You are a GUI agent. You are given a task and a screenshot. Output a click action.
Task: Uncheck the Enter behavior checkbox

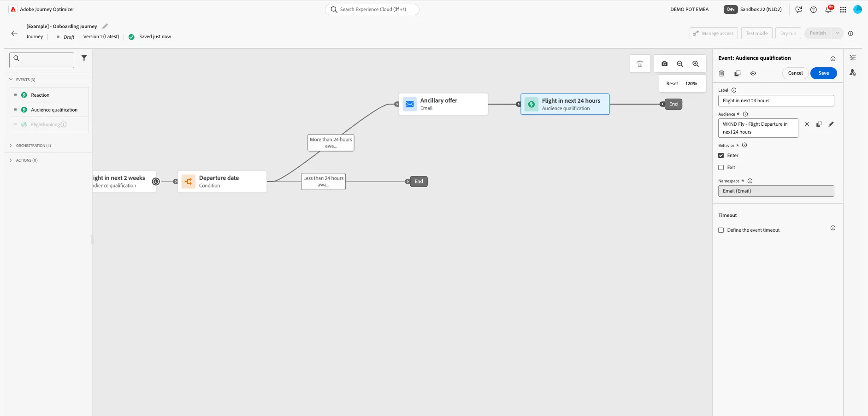pyautogui.click(x=721, y=156)
